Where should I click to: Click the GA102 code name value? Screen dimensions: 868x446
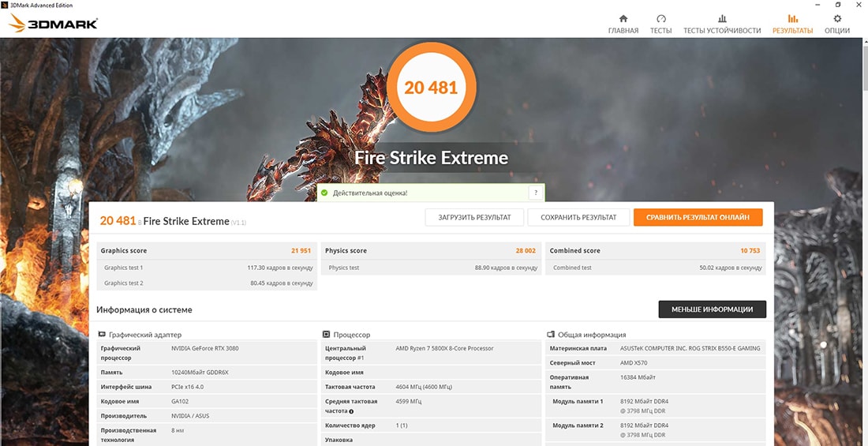[x=180, y=401]
